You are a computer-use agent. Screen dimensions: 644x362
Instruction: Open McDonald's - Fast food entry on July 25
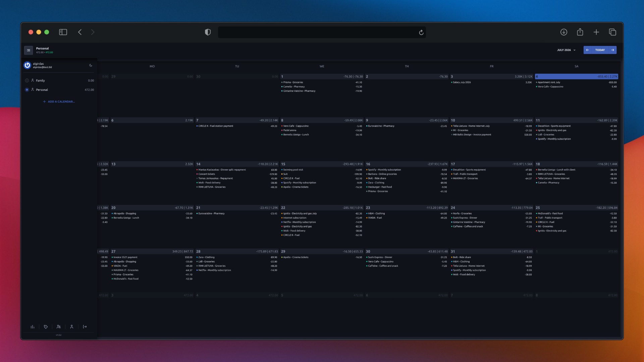pyautogui.click(x=576, y=214)
